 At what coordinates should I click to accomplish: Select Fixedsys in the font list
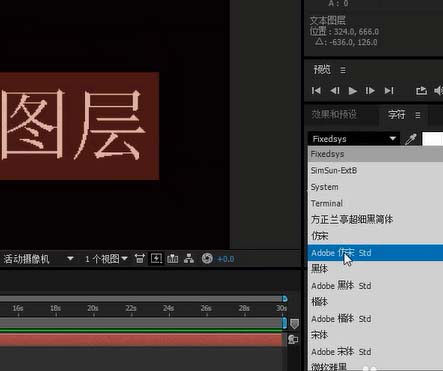(375, 154)
